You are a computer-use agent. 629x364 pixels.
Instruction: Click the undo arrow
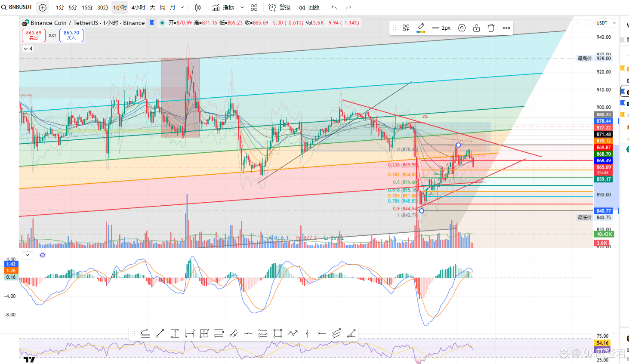pos(334,7)
